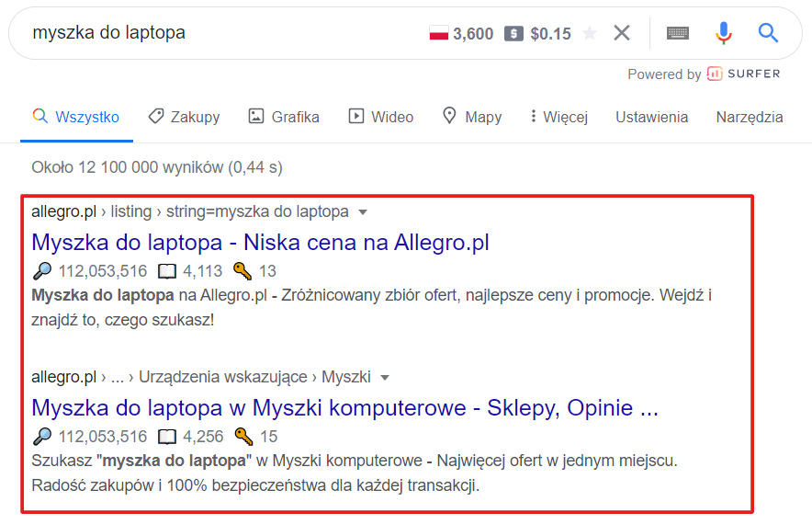Open the Mapy tab
This screenshot has width=812, height=524.
(472, 117)
